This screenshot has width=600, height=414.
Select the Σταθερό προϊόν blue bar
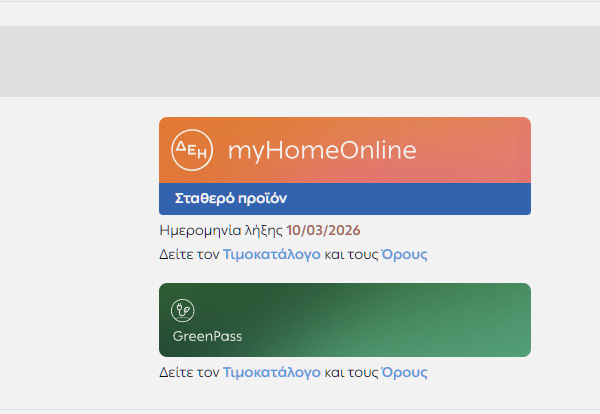(x=345, y=199)
